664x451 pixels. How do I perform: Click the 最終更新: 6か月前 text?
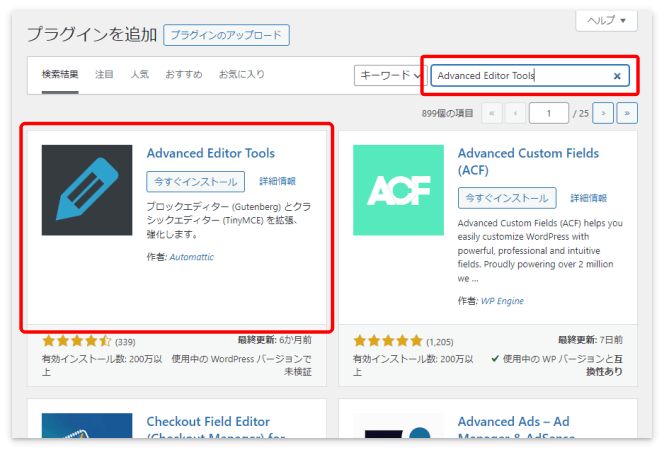pos(274,340)
